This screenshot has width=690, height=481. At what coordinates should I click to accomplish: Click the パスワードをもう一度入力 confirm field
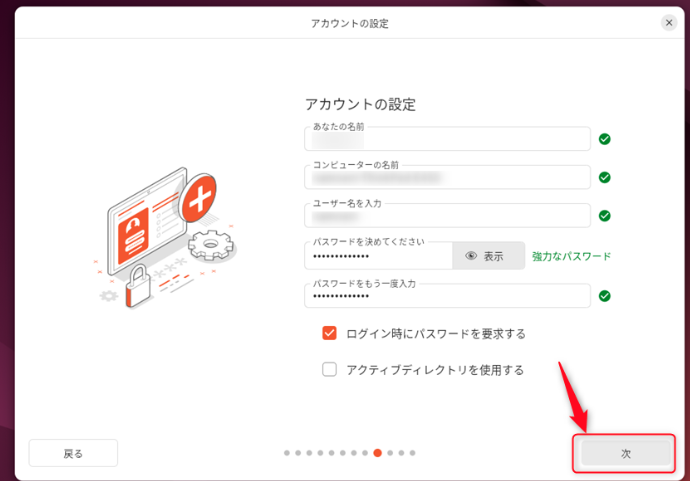click(447, 296)
